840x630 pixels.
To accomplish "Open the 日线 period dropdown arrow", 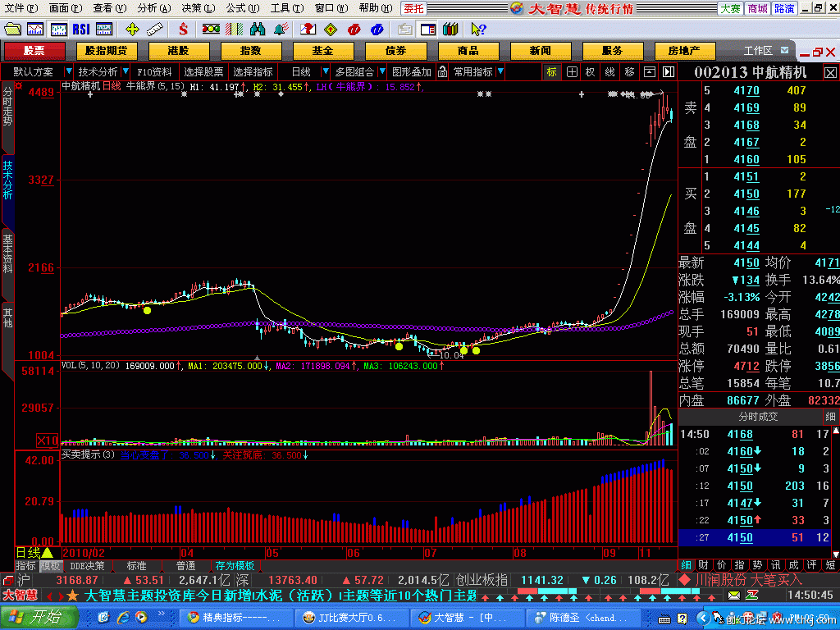I will coord(325,71).
